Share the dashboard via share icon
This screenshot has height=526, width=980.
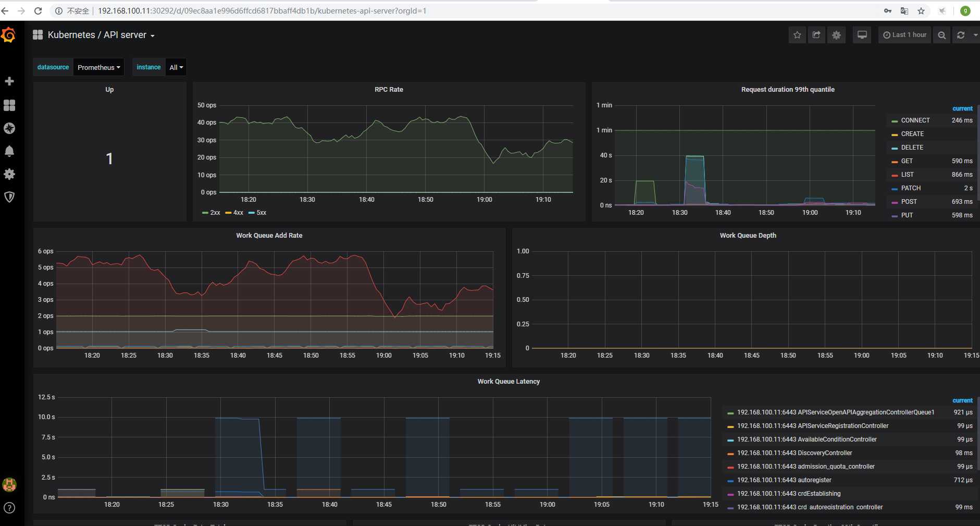(x=816, y=35)
